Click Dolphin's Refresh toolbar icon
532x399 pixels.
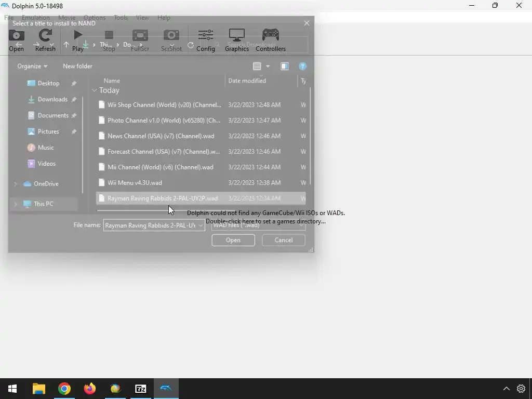pyautogui.click(x=45, y=35)
